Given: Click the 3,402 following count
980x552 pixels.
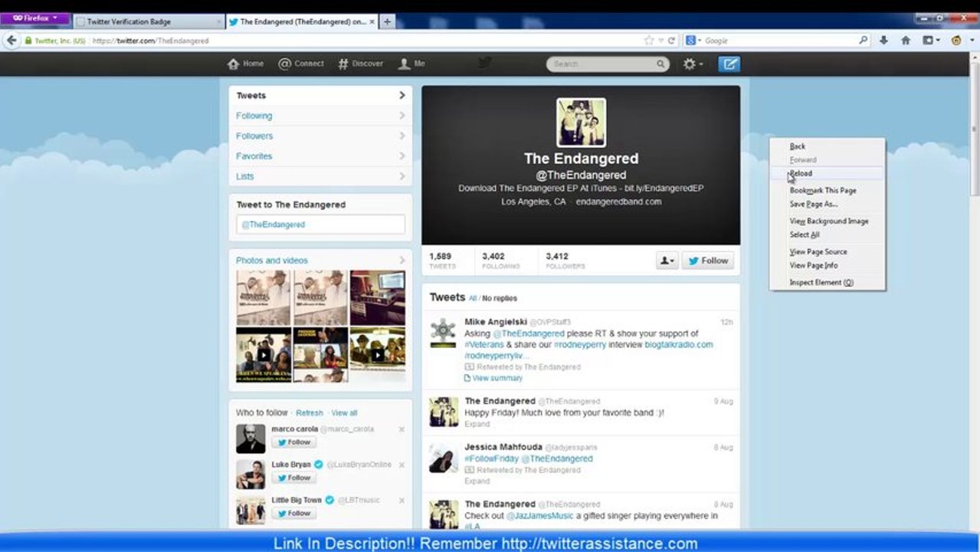Looking at the screenshot, I should click(500, 261).
